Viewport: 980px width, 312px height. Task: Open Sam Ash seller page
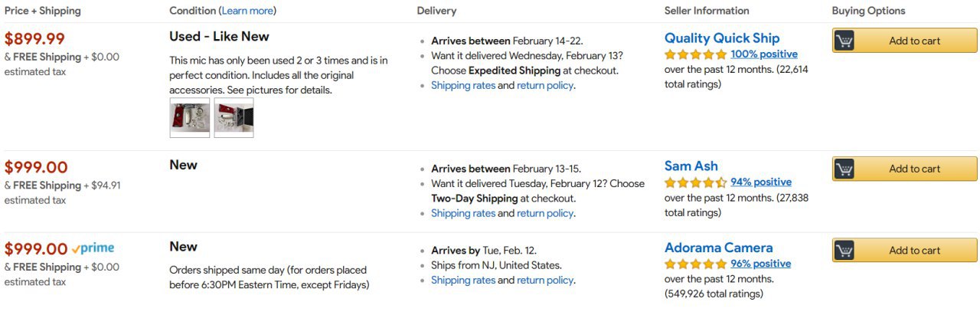tap(691, 166)
